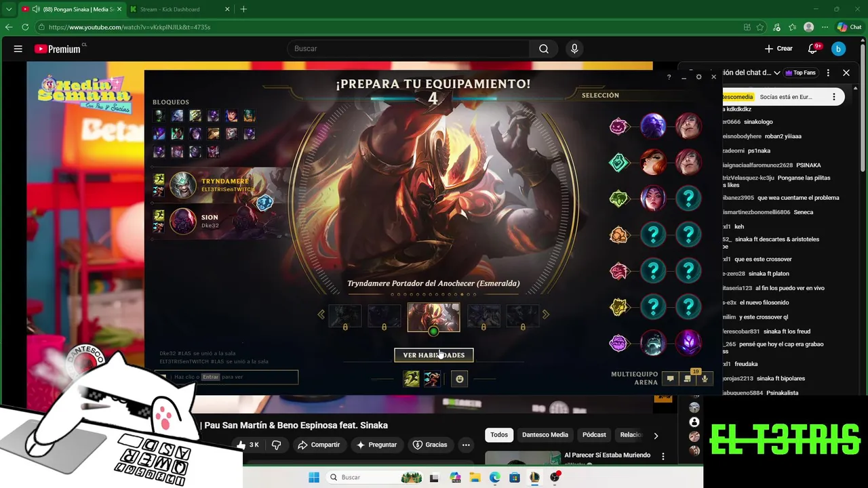868x488 pixels.
Task: Open the Top Fans leaderboard chip
Action: (x=800, y=73)
